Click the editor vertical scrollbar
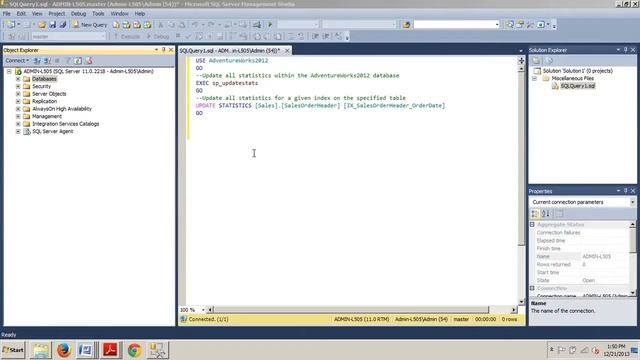640x360 pixels. [521, 185]
